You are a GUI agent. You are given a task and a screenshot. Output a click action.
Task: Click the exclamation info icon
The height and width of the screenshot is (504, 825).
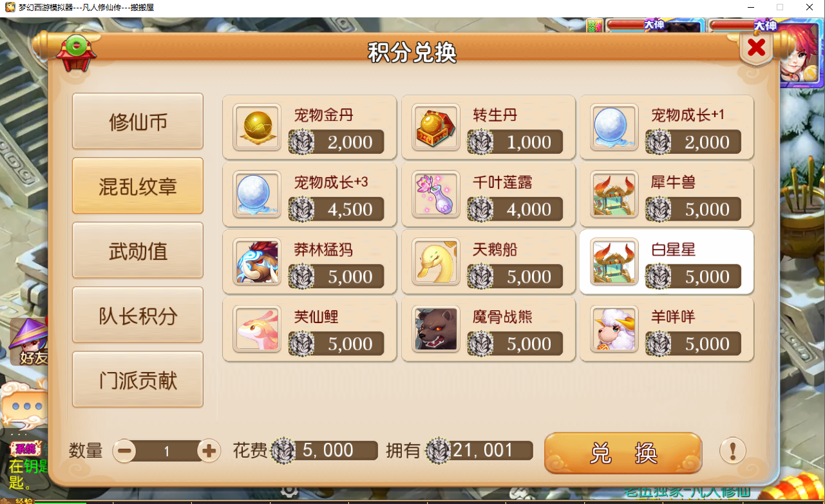pyautogui.click(x=733, y=451)
